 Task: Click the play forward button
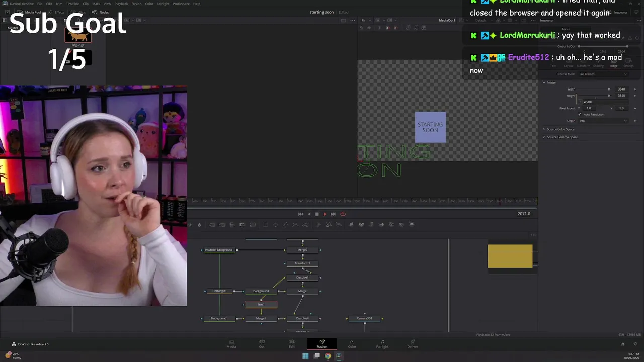click(325, 214)
